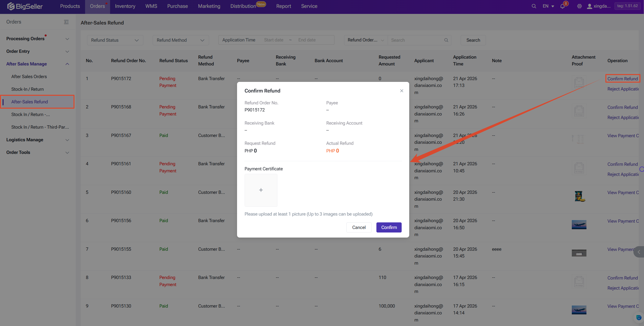Open the notifications bell icon
Viewport: 644px width, 326px height.
point(562,6)
